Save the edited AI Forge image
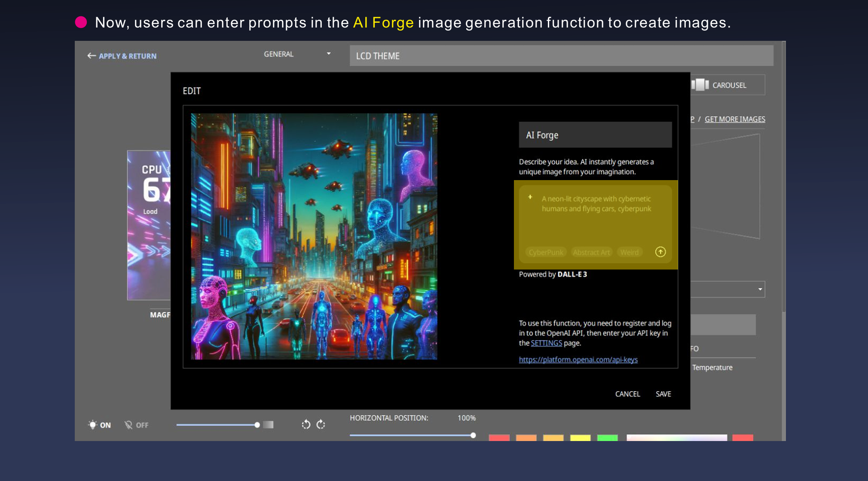868x481 pixels. point(663,394)
